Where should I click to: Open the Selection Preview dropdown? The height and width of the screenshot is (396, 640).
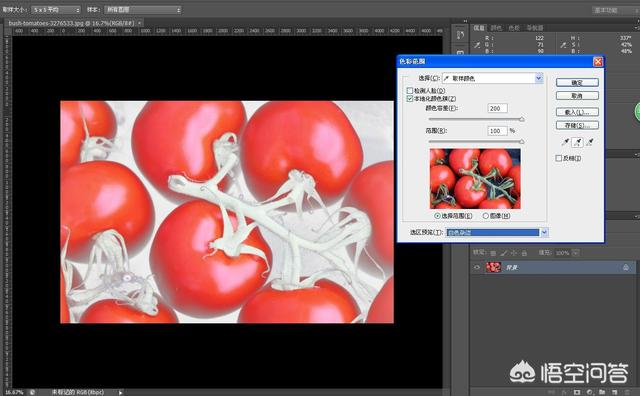(x=496, y=232)
